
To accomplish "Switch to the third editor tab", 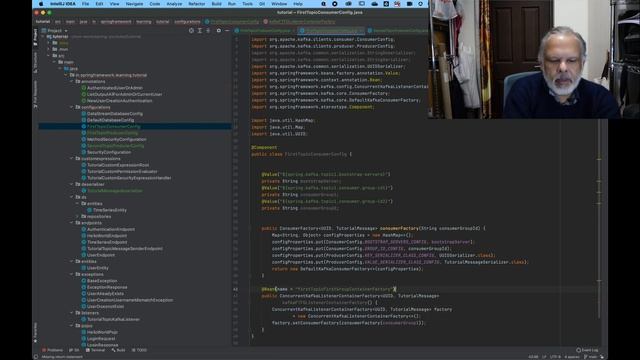I will pyautogui.click(x=398, y=31).
